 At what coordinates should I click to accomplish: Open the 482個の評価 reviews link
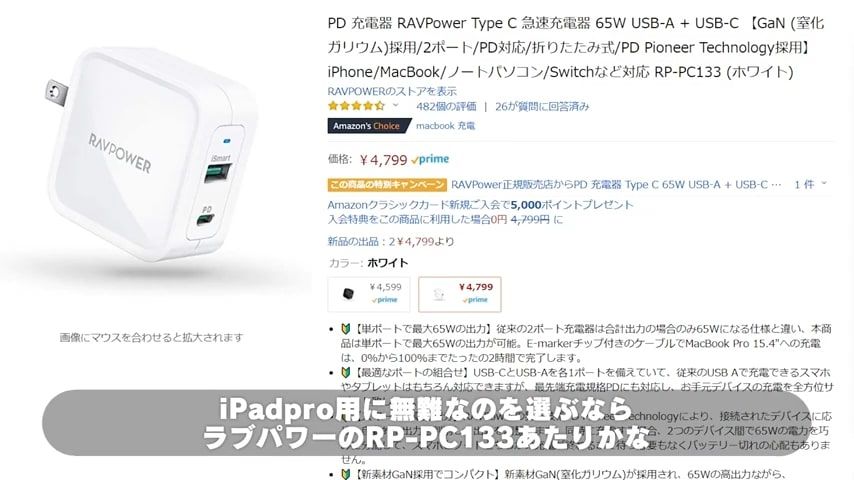point(446,106)
